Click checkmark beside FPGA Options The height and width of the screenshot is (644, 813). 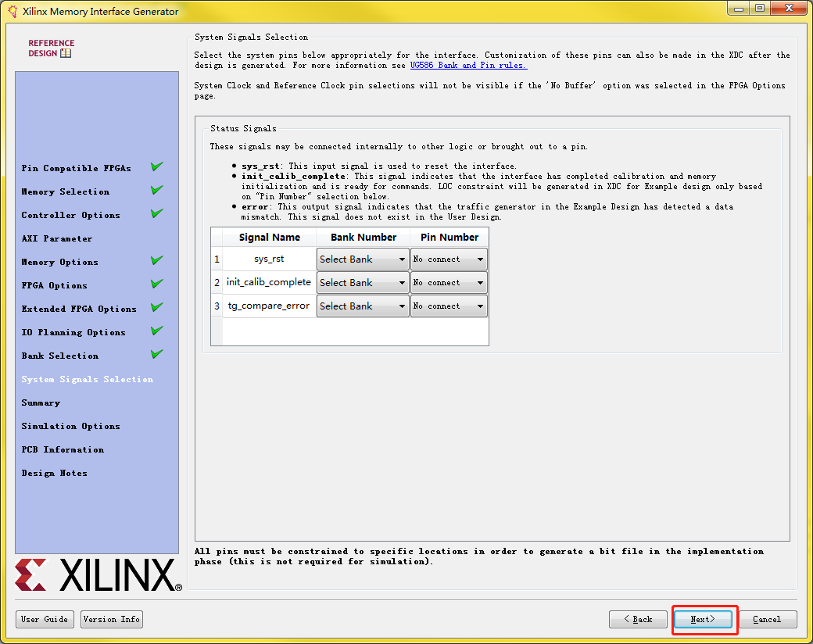click(x=156, y=283)
